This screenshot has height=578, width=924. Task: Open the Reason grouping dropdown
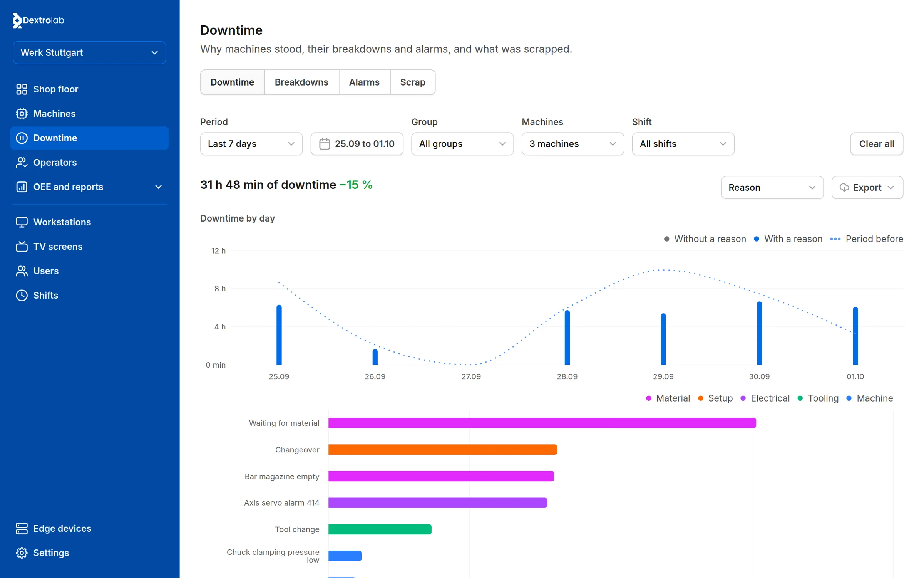pos(772,188)
